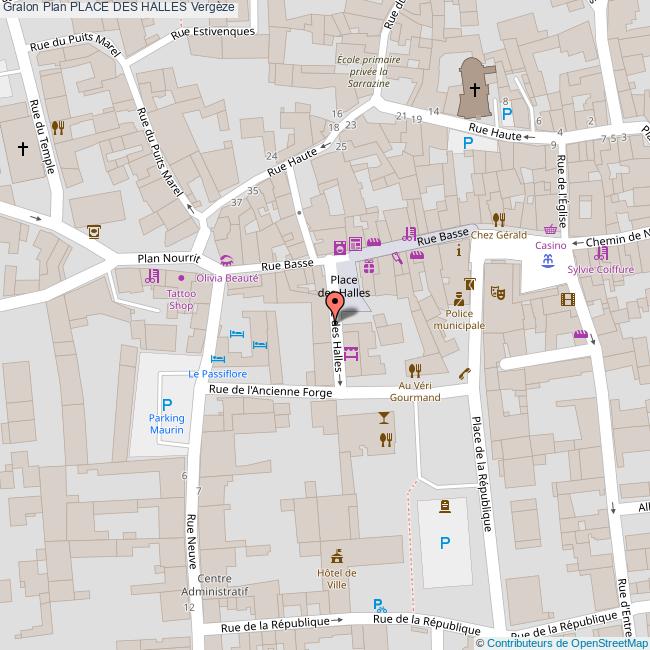Select the Police municipale icon

(459, 300)
